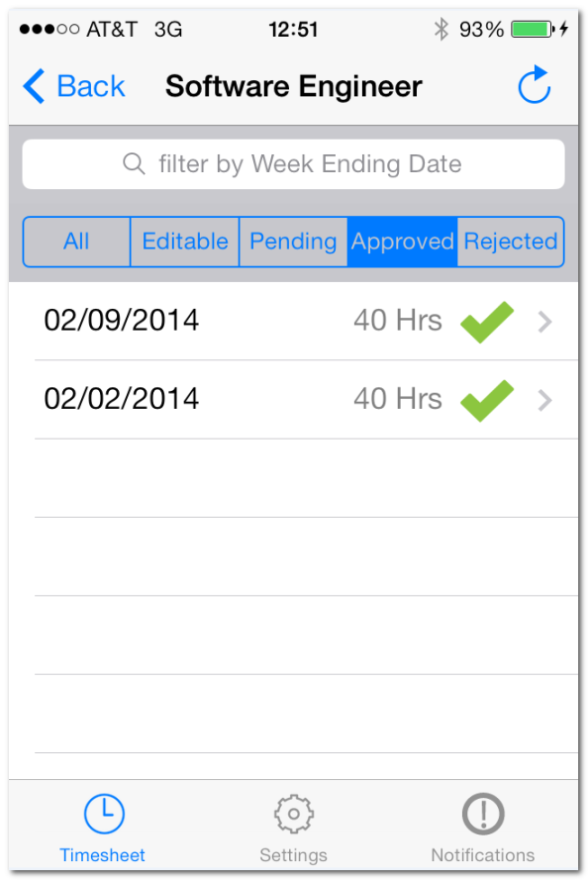The width and height of the screenshot is (588, 880).
Task: Expand the 02/02/2014 row disclosure chevron
Action: coord(544,400)
